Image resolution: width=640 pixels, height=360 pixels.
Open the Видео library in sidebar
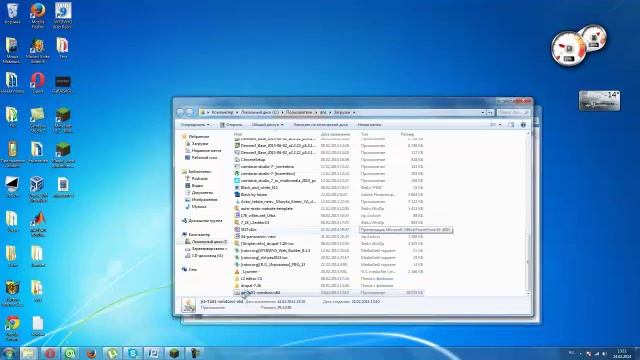click(x=194, y=186)
